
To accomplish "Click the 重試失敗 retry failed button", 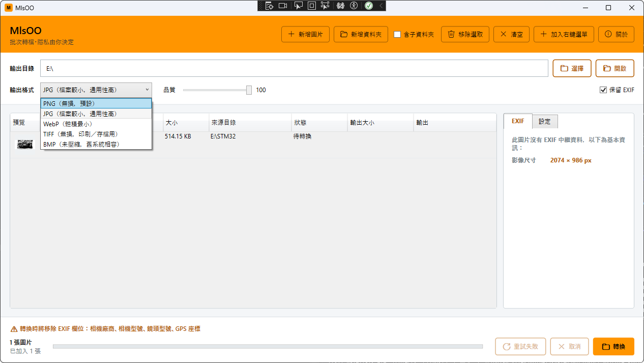I will pos(520,346).
